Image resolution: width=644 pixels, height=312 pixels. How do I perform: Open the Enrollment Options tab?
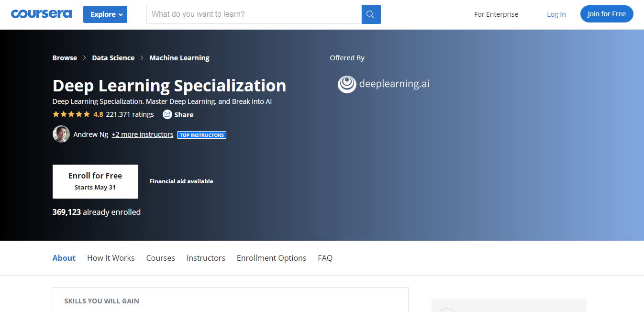tap(271, 258)
